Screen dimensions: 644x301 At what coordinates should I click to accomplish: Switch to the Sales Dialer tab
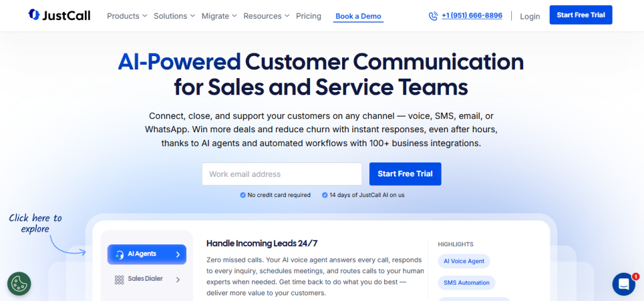[147, 280]
